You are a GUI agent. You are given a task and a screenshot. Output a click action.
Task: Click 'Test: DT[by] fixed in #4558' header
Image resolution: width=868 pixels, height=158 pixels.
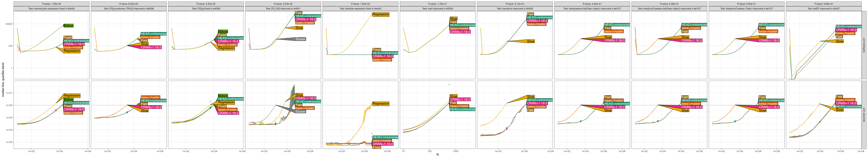(x=206, y=9)
